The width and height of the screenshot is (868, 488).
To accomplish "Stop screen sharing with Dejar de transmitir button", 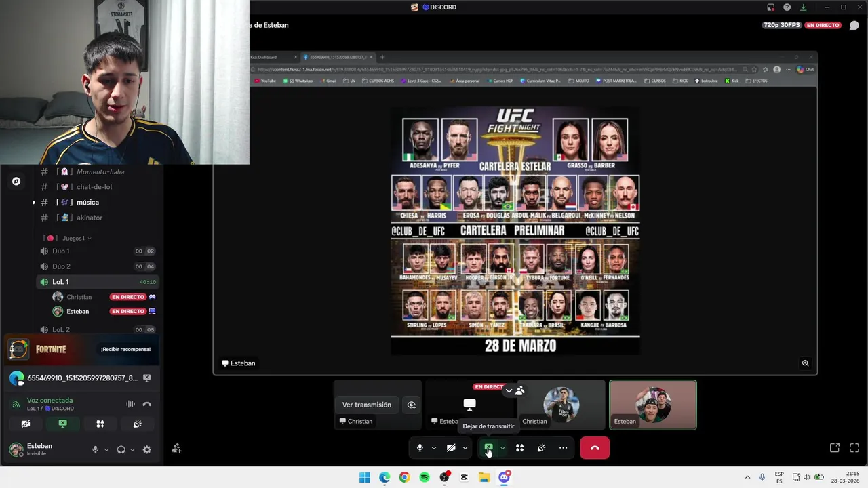I will 488,448.
